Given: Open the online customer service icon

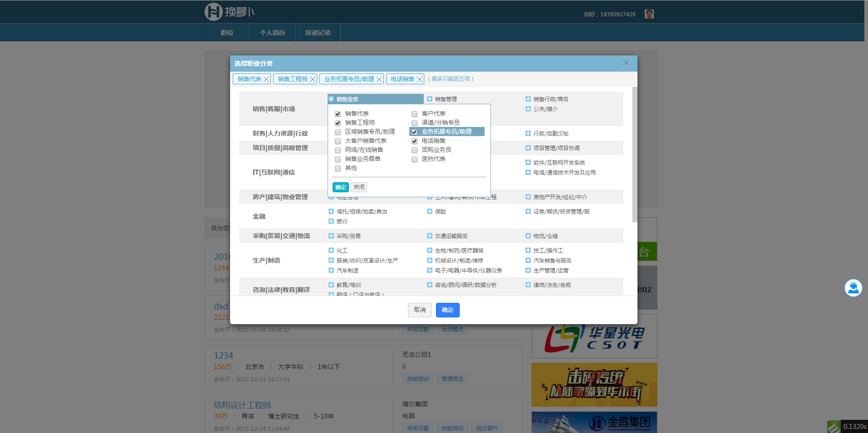Looking at the screenshot, I should pos(853,288).
